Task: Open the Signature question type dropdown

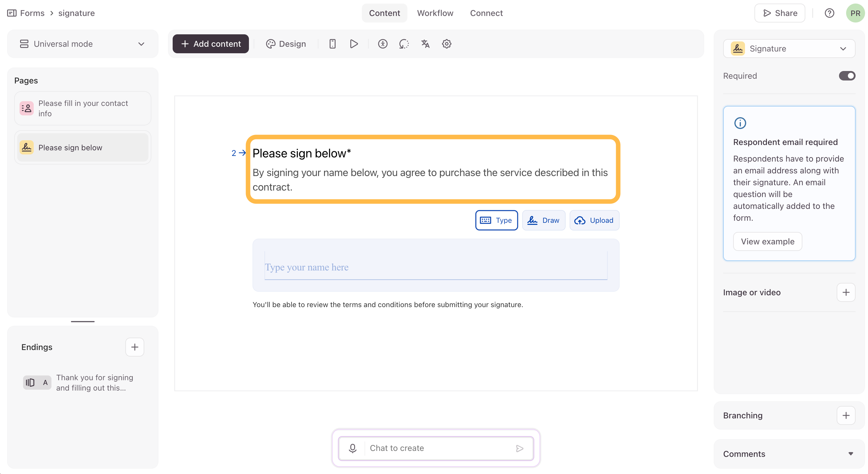Action: pos(789,49)
